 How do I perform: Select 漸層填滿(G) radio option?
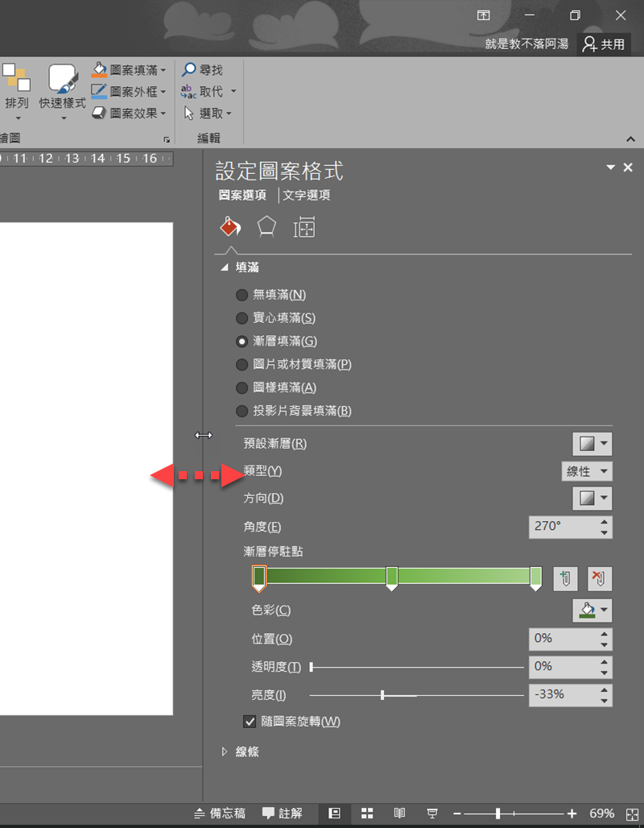point(277,342)
